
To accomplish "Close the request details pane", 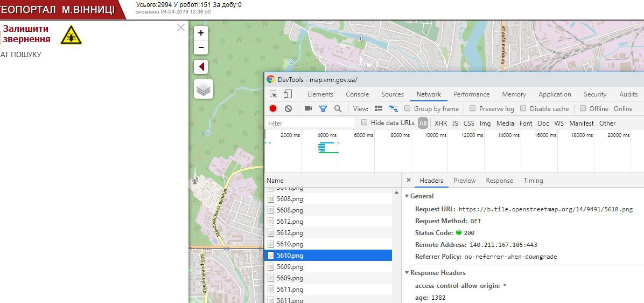I will (x=408, y=180).
